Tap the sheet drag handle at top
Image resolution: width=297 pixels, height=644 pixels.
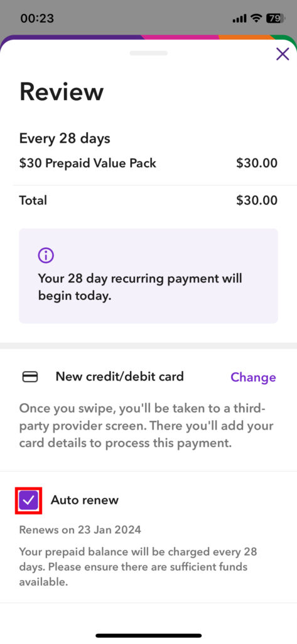coord(148,53)
